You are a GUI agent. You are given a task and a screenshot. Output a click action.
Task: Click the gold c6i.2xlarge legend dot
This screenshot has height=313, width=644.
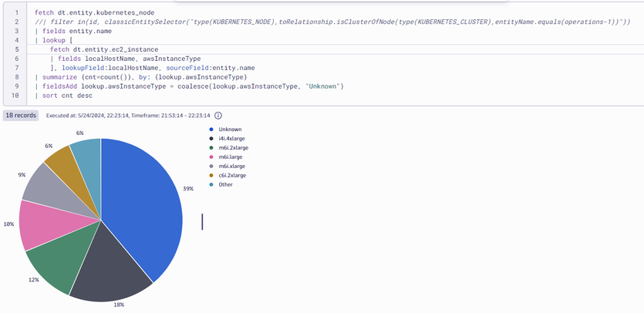click(212, 175)
